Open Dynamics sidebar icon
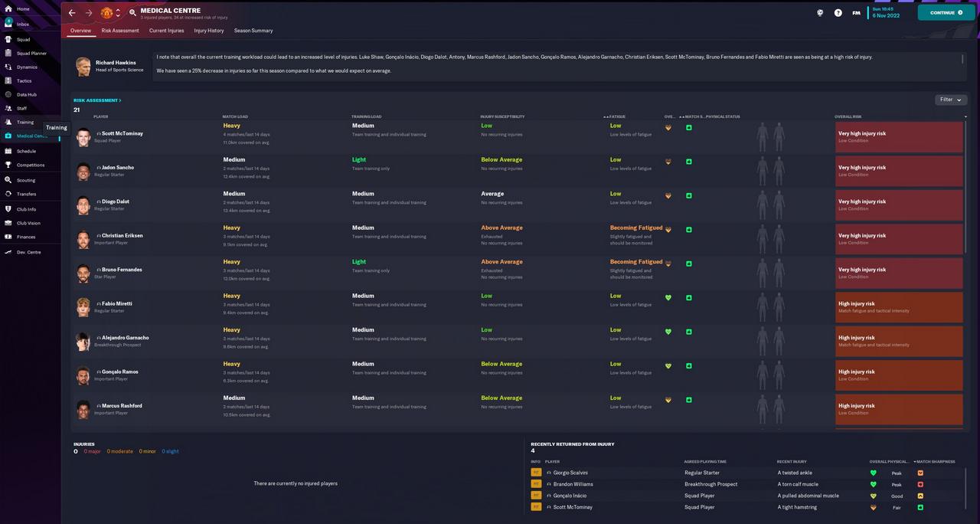This screenshot has width=980, height=524. [8, 67]
